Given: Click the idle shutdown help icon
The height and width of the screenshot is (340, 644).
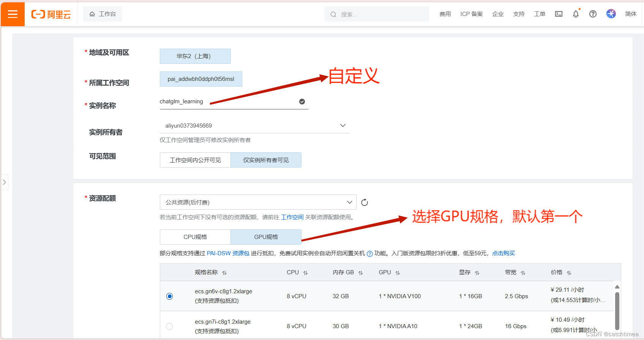Looking at the screenshot, I should 369,254.
